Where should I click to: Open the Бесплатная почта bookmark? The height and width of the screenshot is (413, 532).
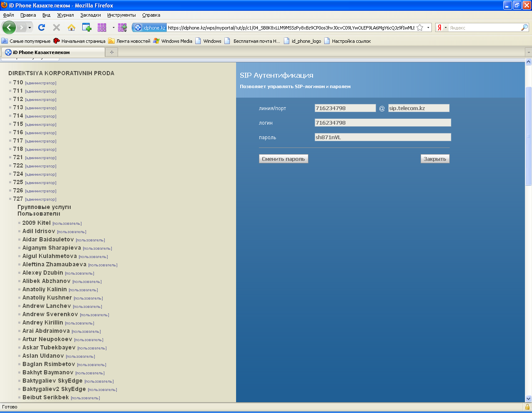pos(253,41)
